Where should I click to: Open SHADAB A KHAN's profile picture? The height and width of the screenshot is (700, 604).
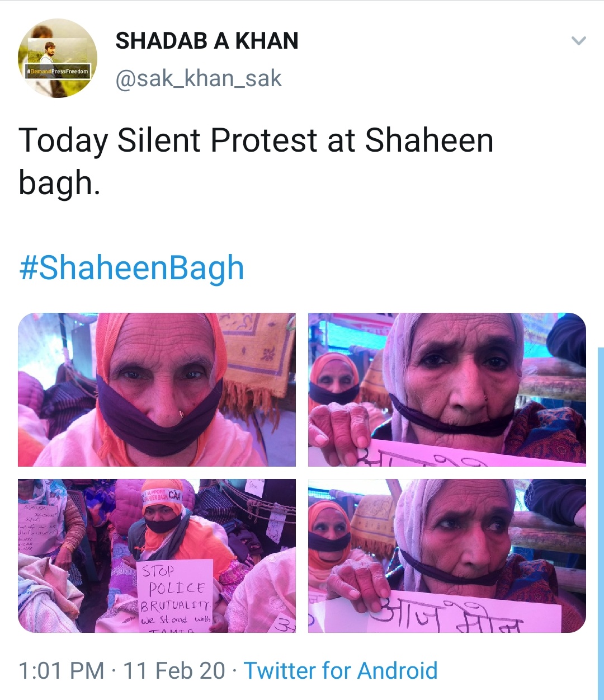pyautogui.click(x=58, y=58)
